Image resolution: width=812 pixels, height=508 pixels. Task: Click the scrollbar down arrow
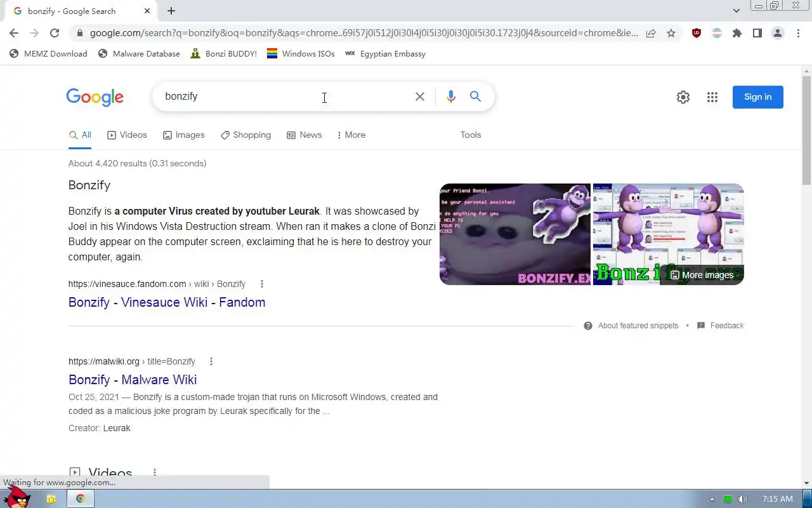coord(806,483)
